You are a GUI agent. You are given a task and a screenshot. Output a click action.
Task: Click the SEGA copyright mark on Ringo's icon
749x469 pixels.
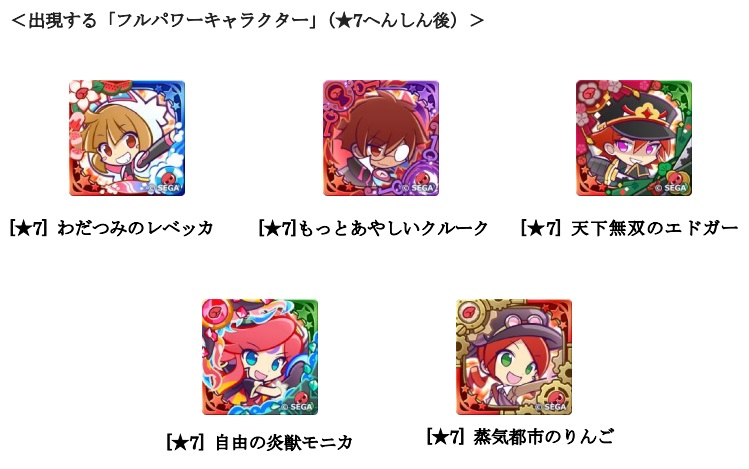click(551, 407)
